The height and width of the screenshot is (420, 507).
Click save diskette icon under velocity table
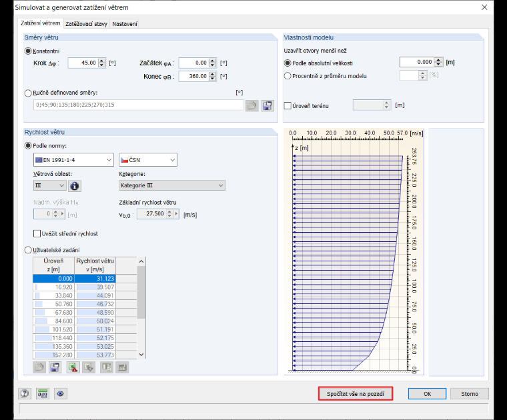[x=55, y=367]
